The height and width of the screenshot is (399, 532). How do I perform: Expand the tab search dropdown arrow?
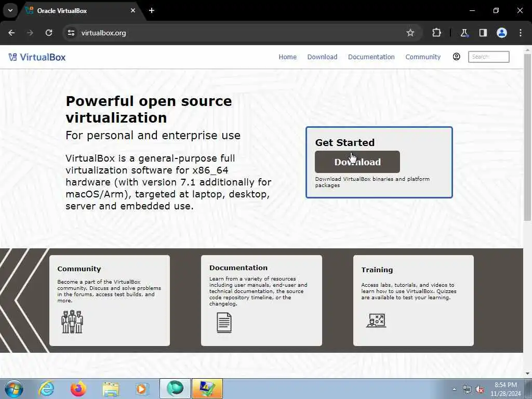coord(10,10)
